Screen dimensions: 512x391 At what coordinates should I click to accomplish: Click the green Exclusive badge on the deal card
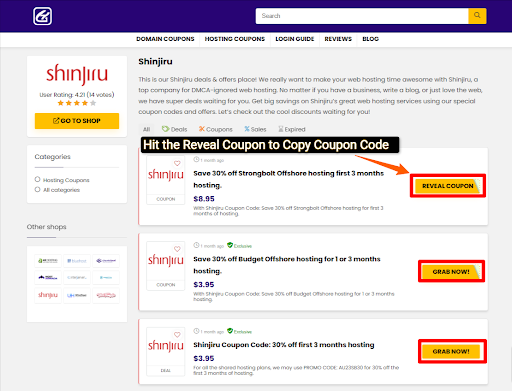pos(239,331)
